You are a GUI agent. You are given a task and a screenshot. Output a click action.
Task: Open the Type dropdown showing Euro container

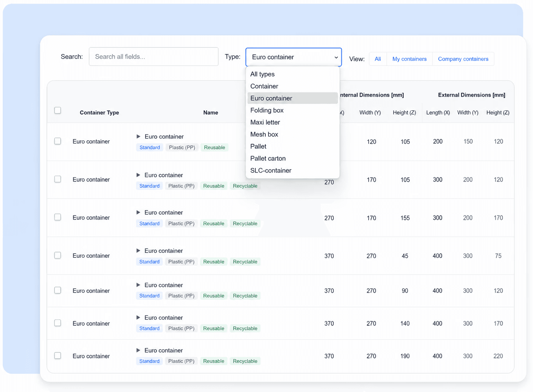pos(294,57)
